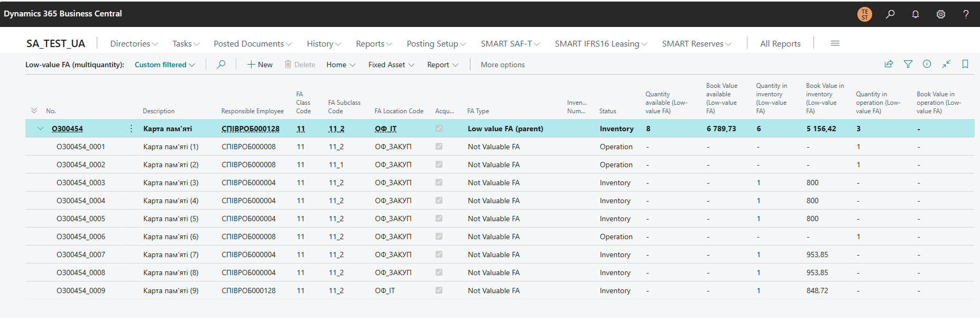Open the filter pane funnel icon
The width and height of the screenshot is (980, 318).
[908, 64]
